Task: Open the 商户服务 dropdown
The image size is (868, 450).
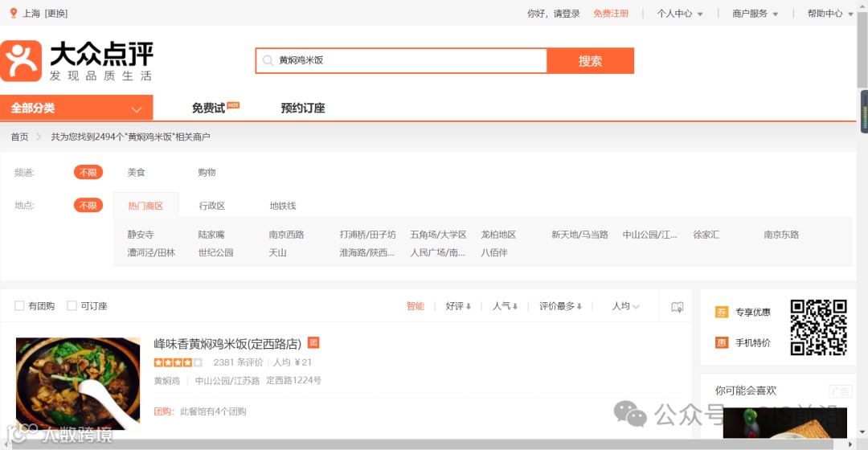Action: 755,14
